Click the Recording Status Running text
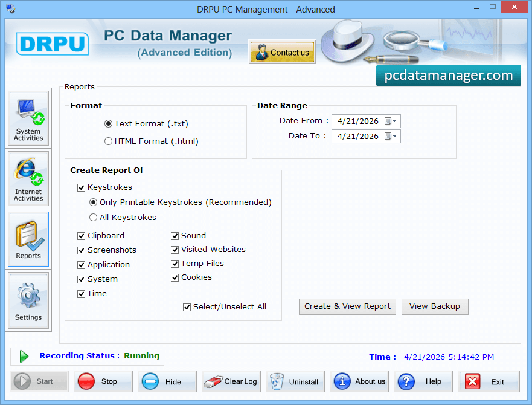 click(x=100, y=355)
